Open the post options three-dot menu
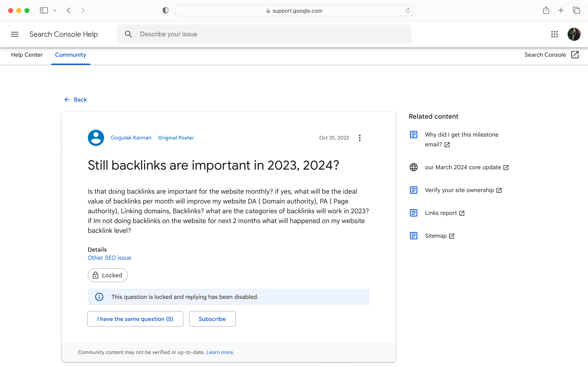588x367 pixels. [x=360, y=138]
